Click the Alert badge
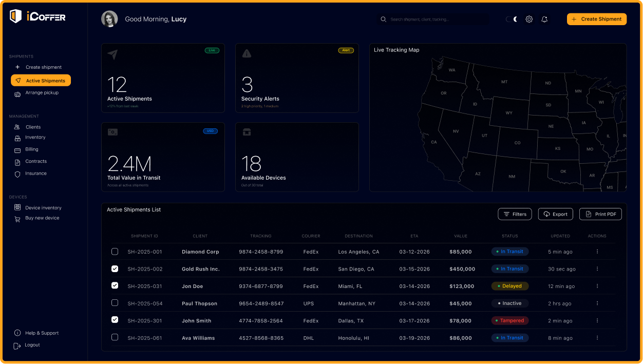Screen dimensions: 643x364 (x=346, y=50)
